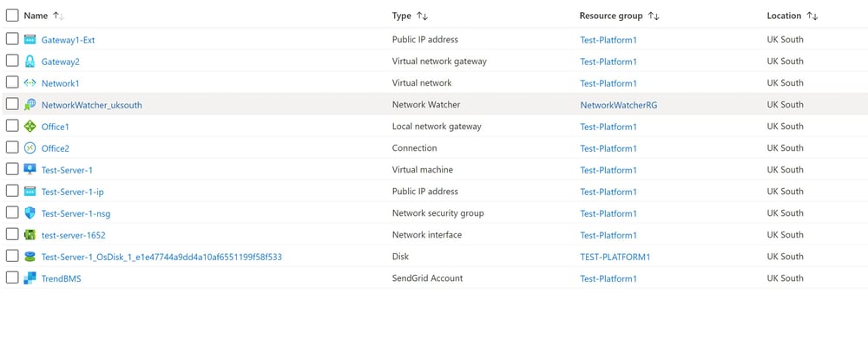868x346 pixels.
Task: Click the "SendGrid Account" type cell
Action: tap(427, 278)
